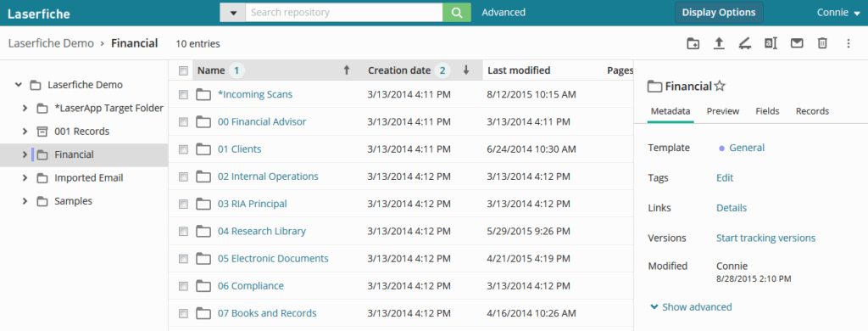Click the trash delete toolbar icon
Viewport: 868px width, 331px height.
click(822, 43)
